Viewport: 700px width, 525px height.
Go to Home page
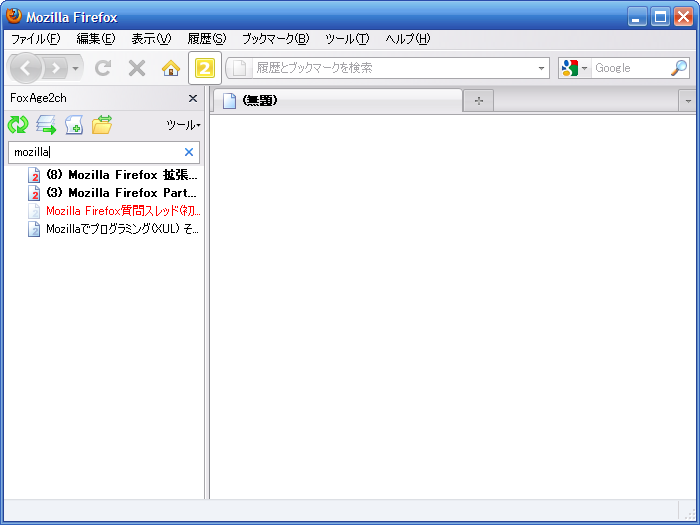(171, 68)
